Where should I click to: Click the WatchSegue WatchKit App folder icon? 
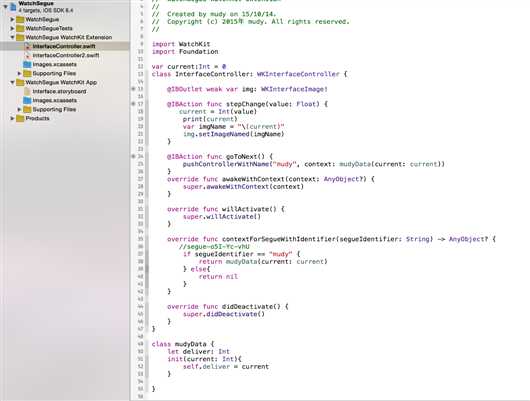(x=20, y=82)
